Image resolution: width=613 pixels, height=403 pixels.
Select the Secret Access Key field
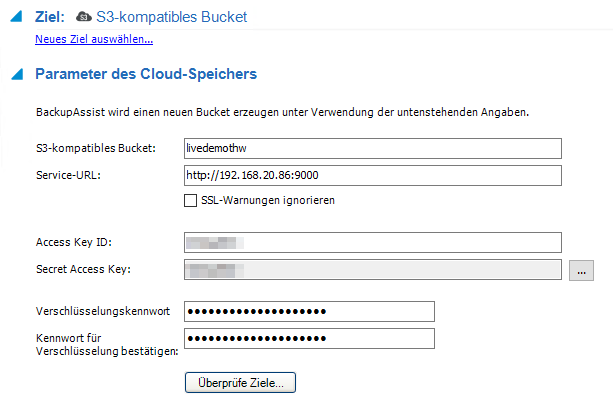[x=372, y=269]
